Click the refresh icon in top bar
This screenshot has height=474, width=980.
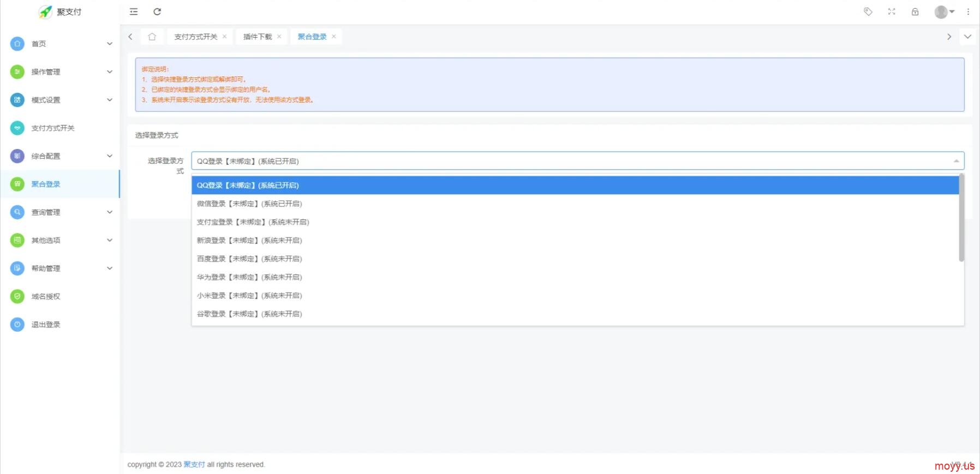point(157,11)
